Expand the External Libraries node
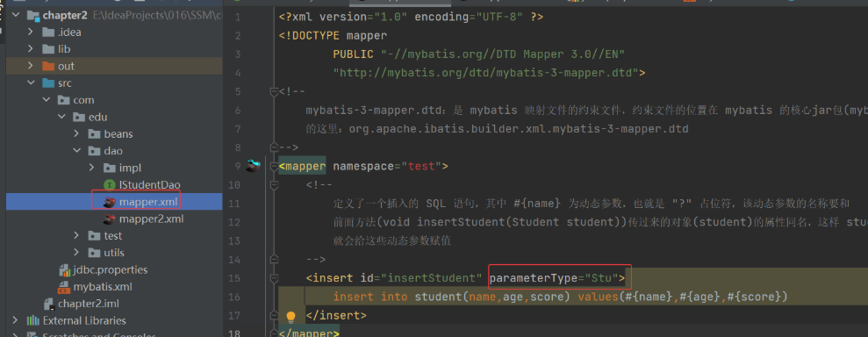The height and width of the screenshot is (337, 868). coord(16,321)
